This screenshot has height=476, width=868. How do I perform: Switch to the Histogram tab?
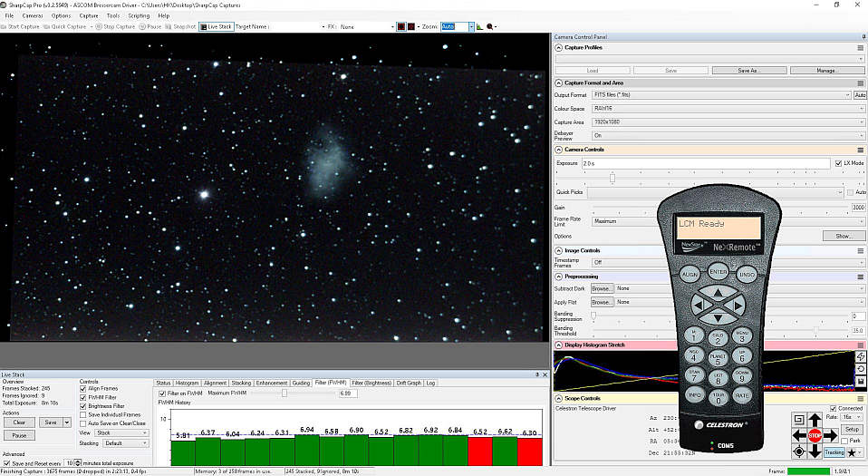coord(187,383)
